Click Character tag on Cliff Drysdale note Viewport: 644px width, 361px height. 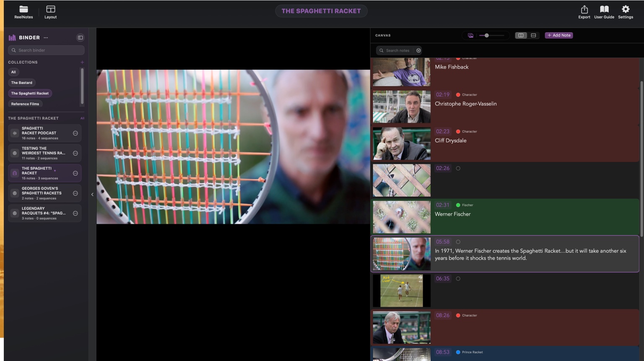(x=467, y=131)
